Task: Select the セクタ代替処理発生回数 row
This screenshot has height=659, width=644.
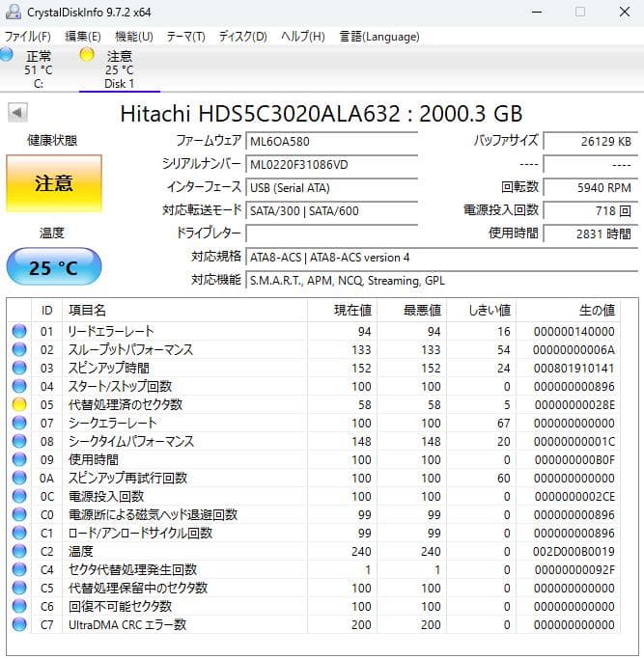Action: point(314,570)
